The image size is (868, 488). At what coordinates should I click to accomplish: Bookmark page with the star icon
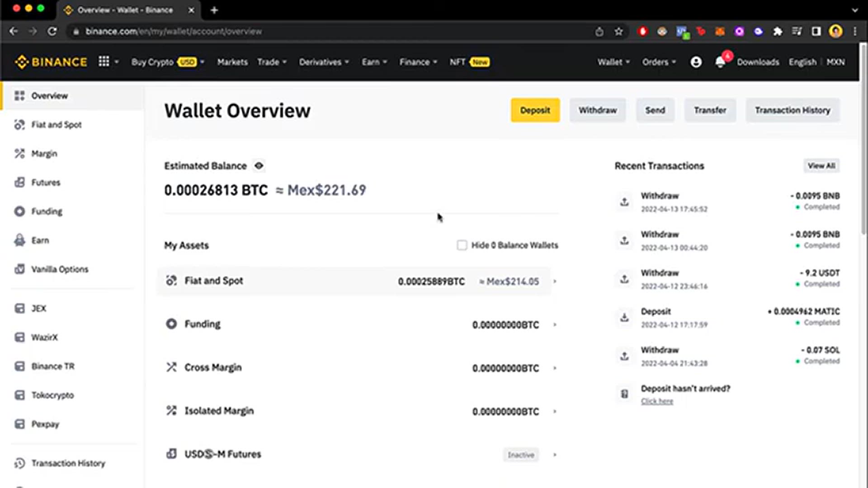[618, 32]
